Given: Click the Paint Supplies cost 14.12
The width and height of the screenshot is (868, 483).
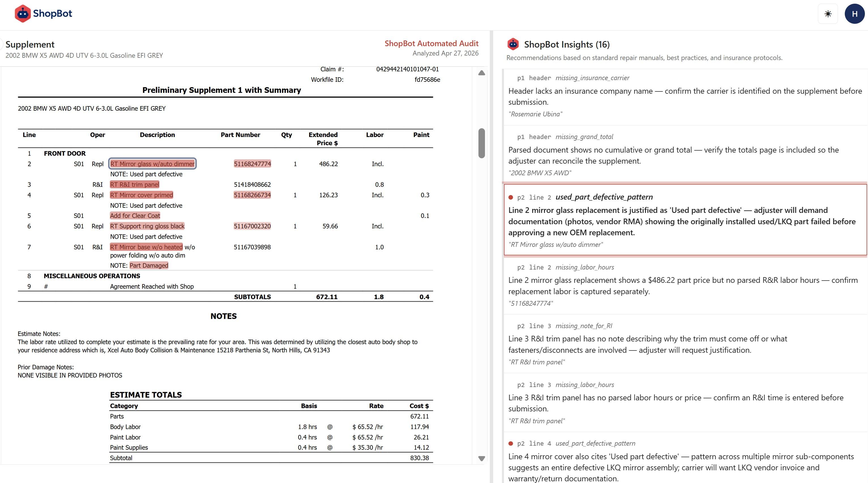Looking at the screenshot, I should 421,448.
